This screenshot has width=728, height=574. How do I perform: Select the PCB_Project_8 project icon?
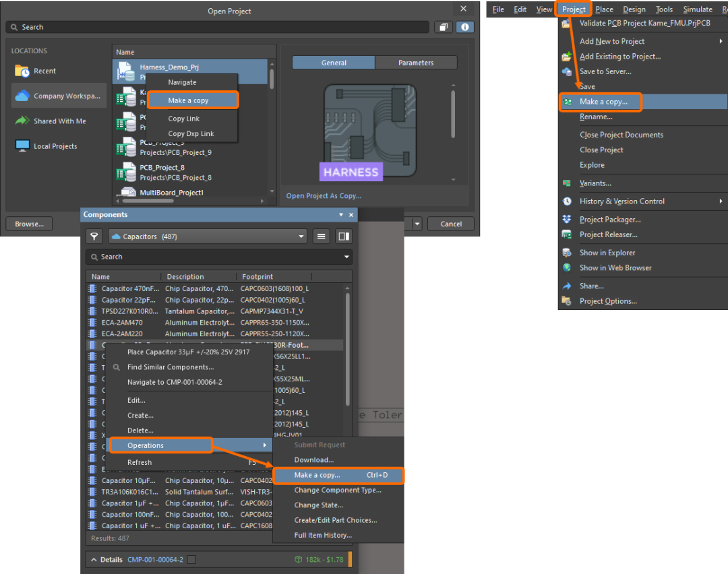[x=126, y=172]
